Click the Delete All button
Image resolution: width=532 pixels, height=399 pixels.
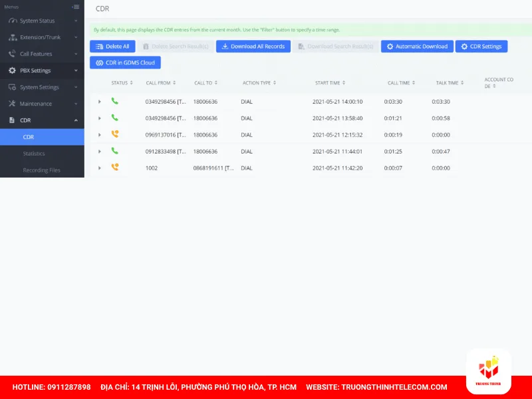(x=112, y=47)
